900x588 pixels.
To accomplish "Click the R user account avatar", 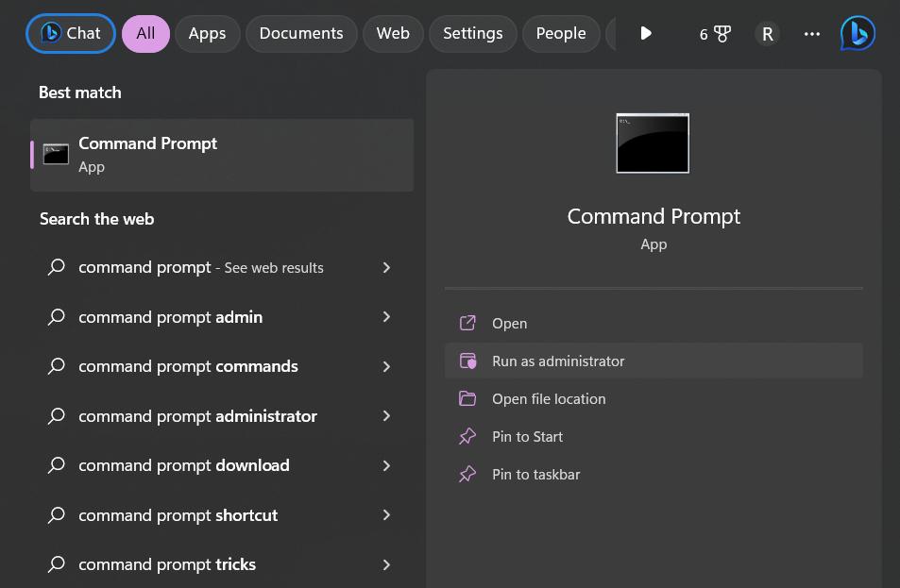I will click(767, 34).
